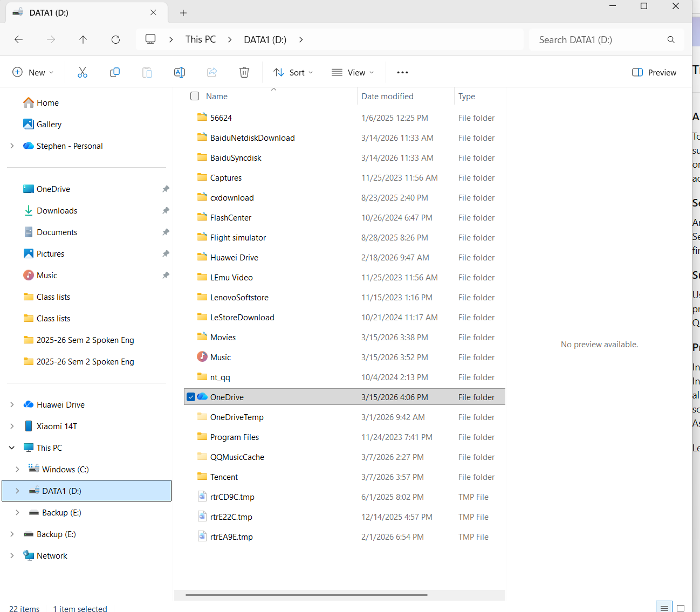Go up one folder level arrow
Viewport: 700px width, 612px height.
point(83,39)
